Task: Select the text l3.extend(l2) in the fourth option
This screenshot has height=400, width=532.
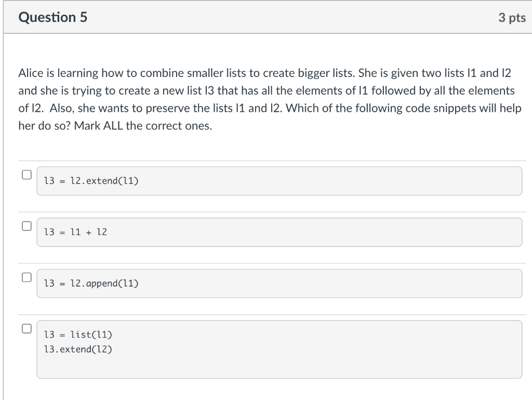Action: [x=78, y=349]
